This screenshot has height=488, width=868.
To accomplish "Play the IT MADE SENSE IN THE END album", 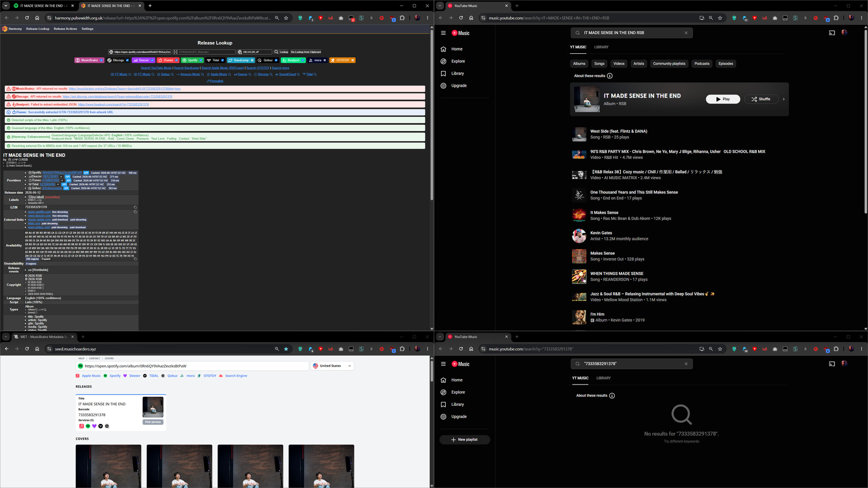I will click(723, 99).
